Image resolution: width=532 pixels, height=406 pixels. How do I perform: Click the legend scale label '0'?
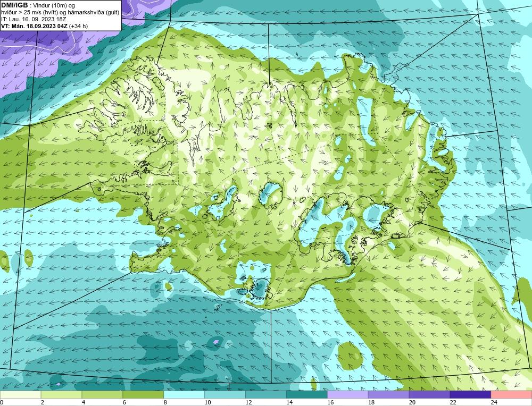2,402
